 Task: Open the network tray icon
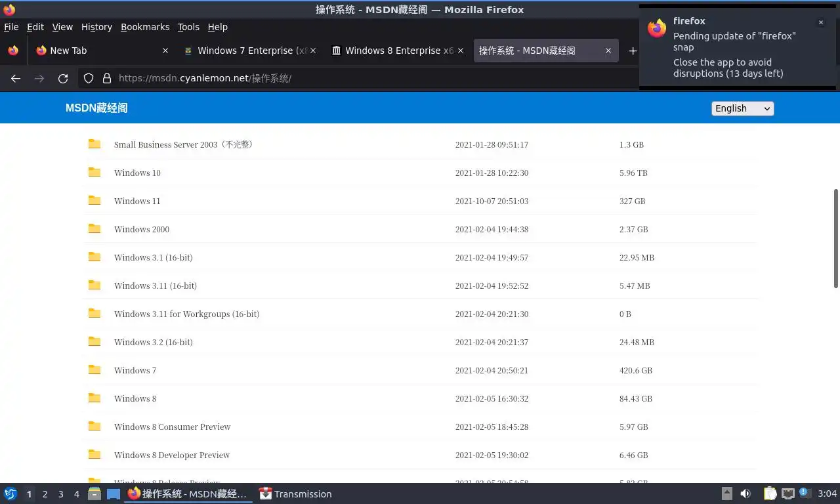pyautogui.click(x=787, y=493)
